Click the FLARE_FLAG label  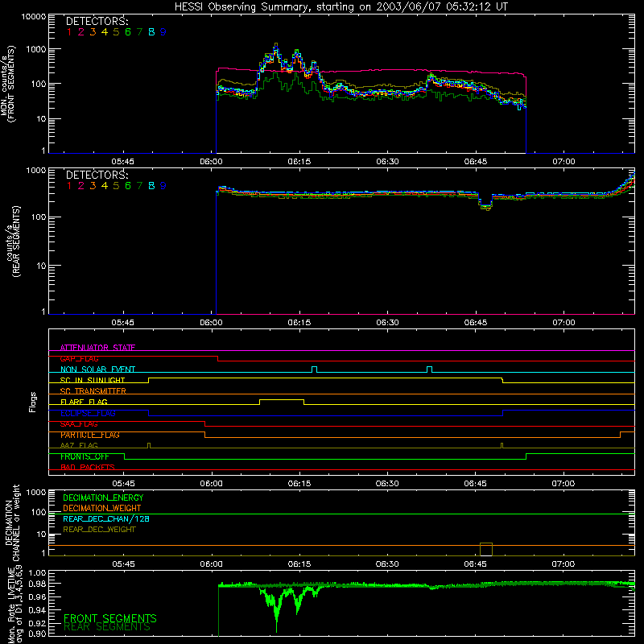click(84, 402)
